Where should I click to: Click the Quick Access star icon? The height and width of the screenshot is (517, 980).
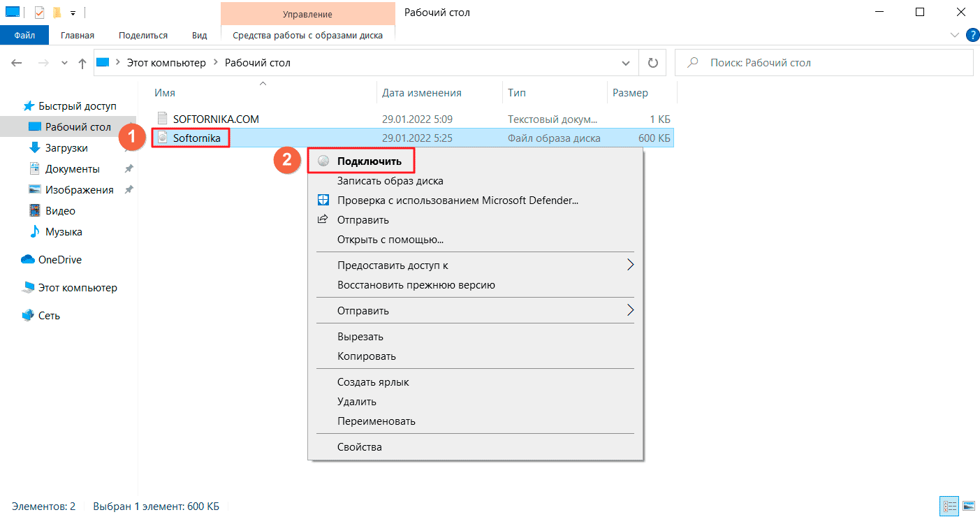pos(29,106)
